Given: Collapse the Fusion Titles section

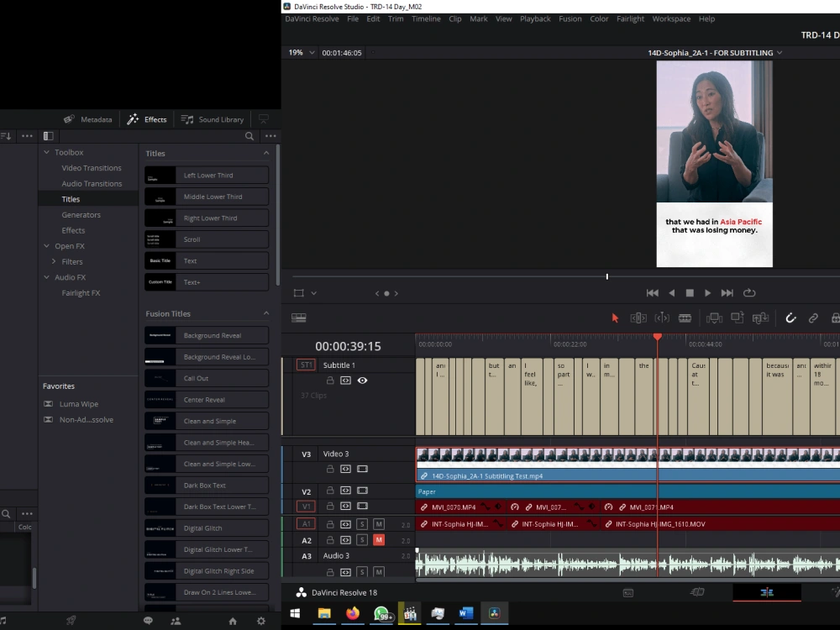Looking at the screenshot, I should 266,313.
